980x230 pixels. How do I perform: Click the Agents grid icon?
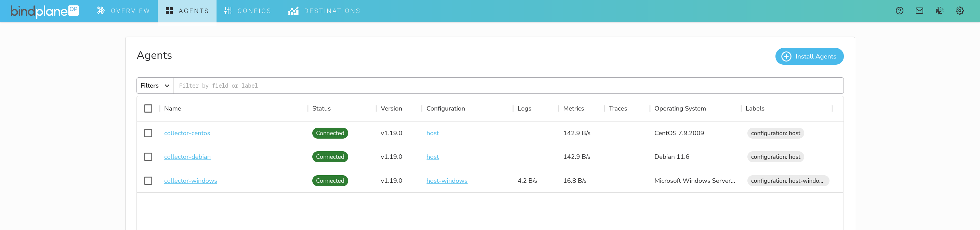(x=169, y=11)
